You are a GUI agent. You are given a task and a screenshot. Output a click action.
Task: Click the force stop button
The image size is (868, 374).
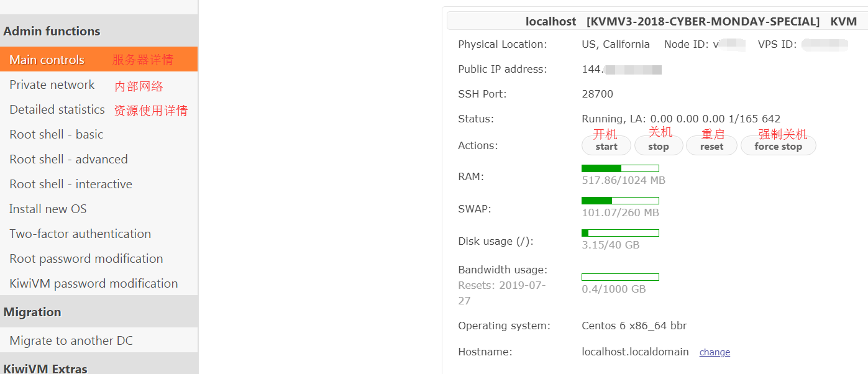pyautogui.click(x=778, y=147)
